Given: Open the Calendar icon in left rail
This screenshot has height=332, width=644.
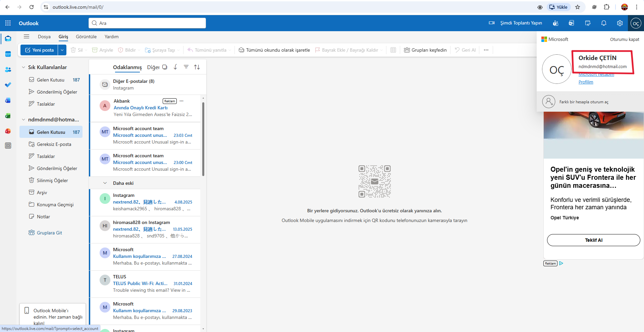Looking at the screenshot, I should point(8,54).
